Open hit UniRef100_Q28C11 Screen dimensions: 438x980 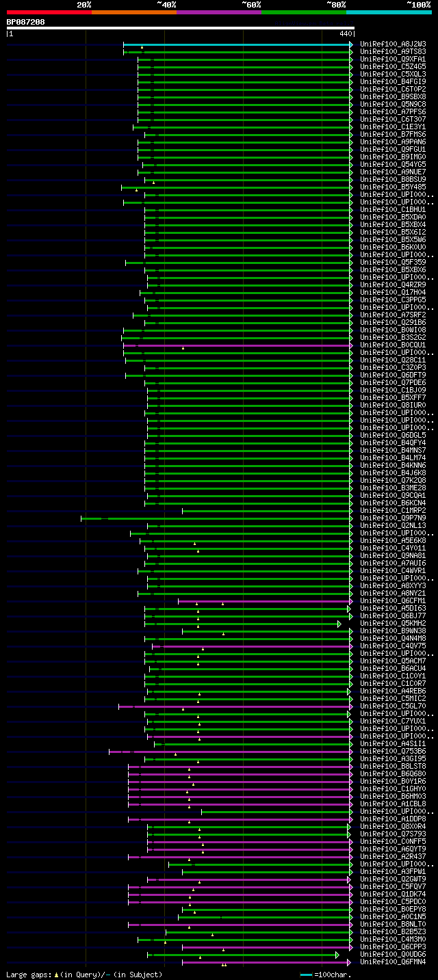click(393, 360)
